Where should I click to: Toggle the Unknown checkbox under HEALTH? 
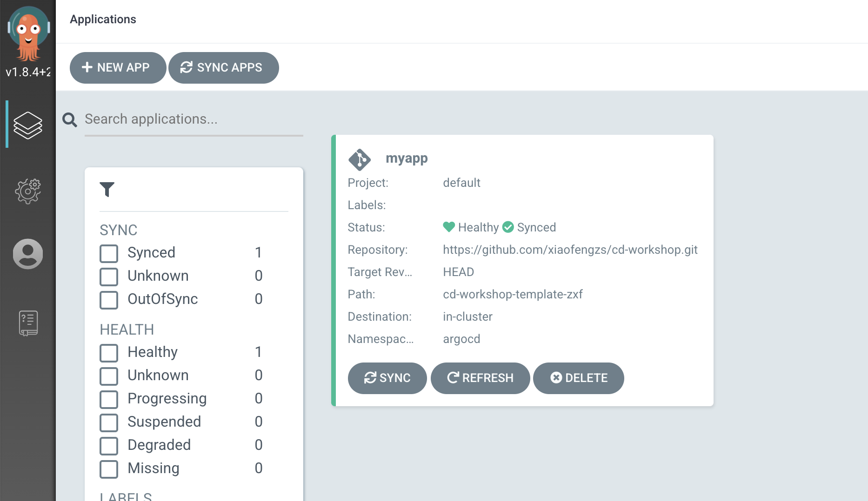tap(109, 376)
